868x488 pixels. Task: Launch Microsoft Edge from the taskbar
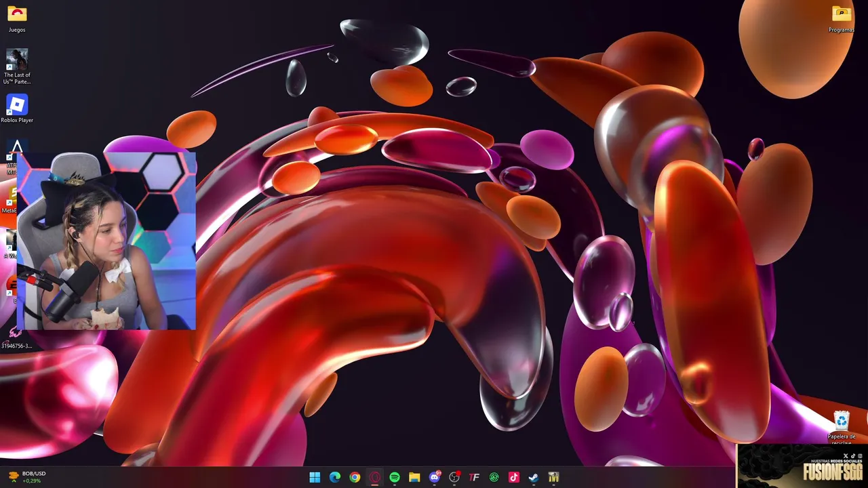(x=334, y=477)
